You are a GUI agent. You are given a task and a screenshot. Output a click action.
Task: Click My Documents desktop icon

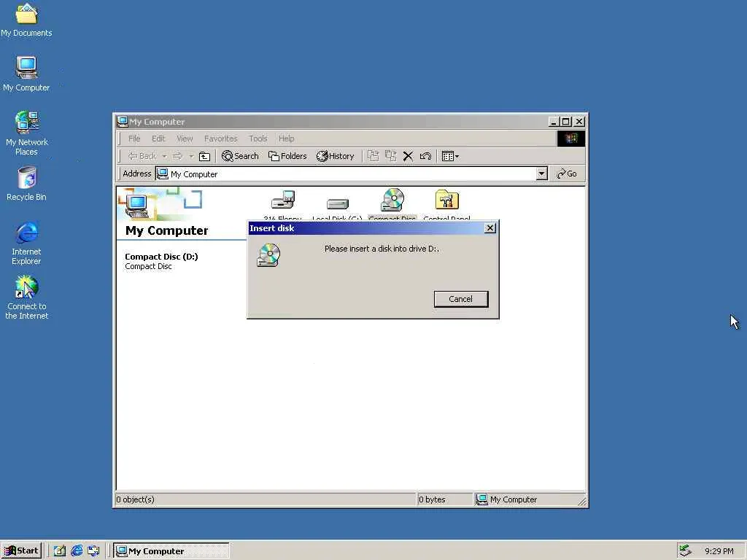26,20
